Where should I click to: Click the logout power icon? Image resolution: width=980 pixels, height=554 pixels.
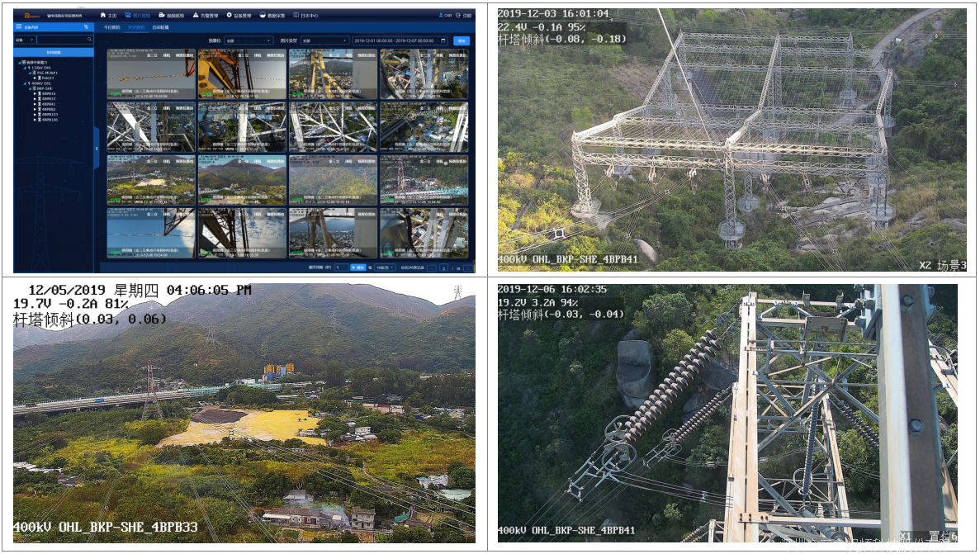(458, 16)
